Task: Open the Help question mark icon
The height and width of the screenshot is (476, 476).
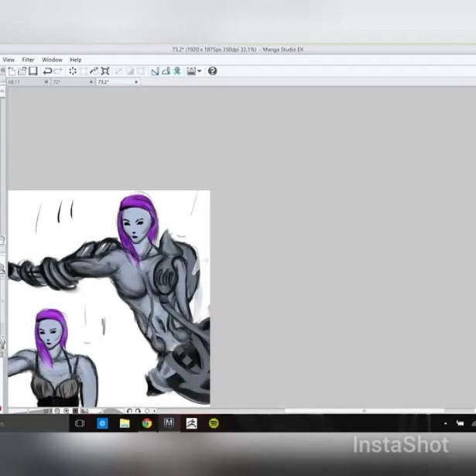Action: [x=212, y=71]
